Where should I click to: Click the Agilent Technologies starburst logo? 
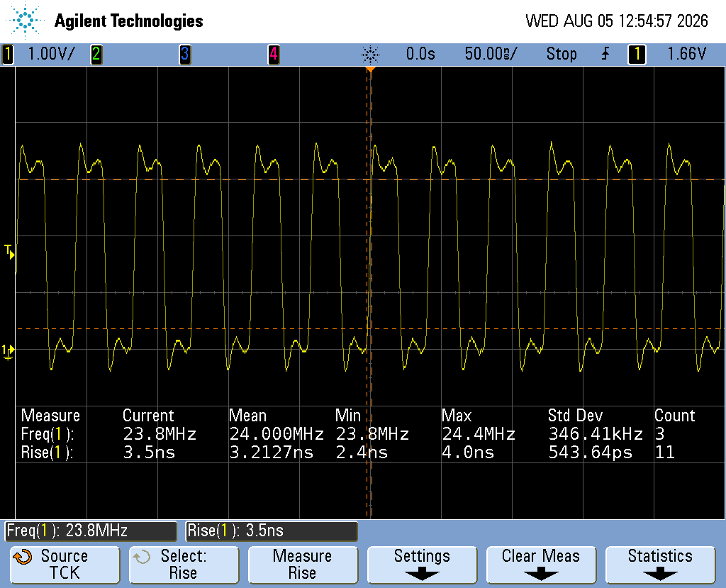click(x=25, y=21)
